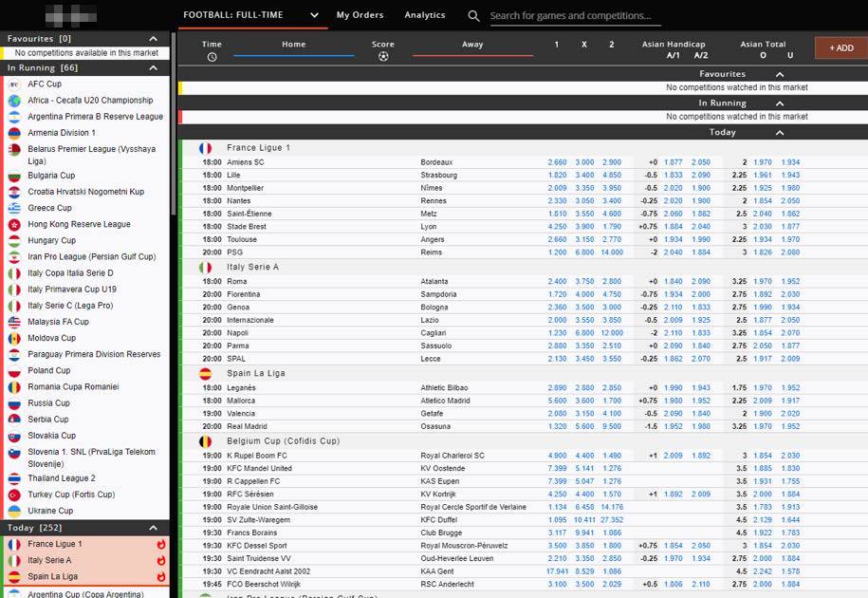
Task: Click the France Ligue 1 competition header
Action: (258, 148)
